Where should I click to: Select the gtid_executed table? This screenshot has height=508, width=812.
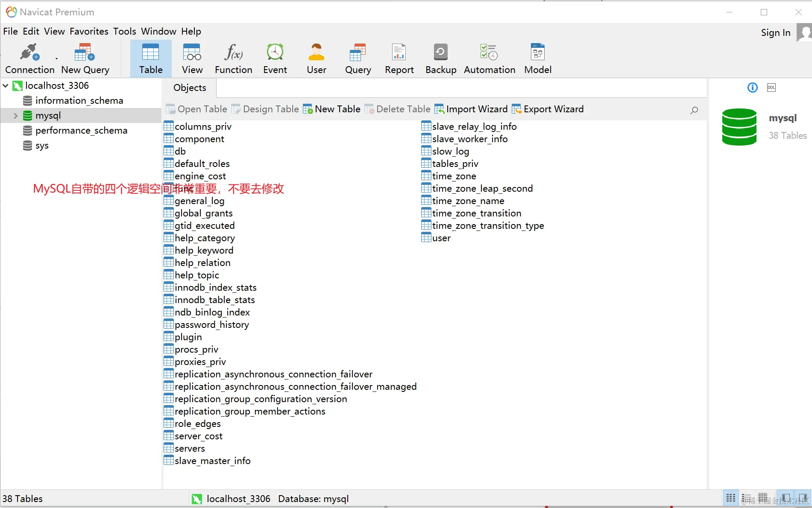coord(199,225)
